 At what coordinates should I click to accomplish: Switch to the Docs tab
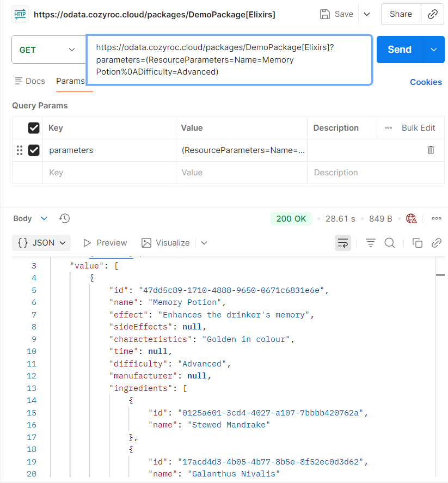coord(30,81)
